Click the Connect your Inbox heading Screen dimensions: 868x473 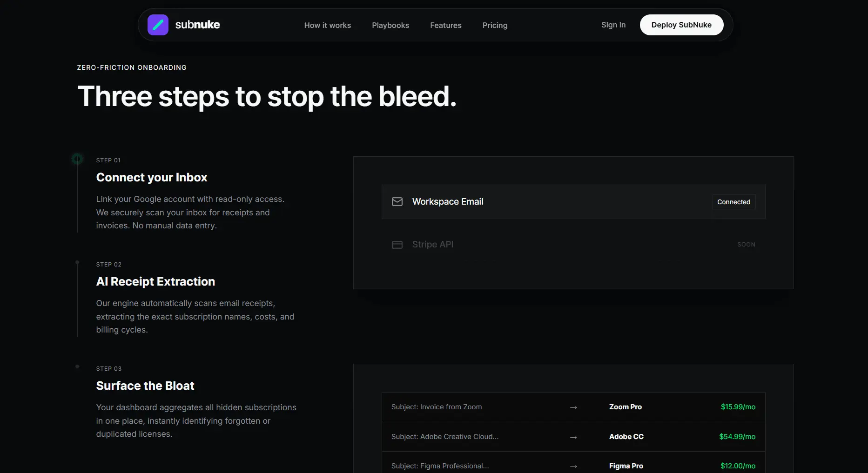(x=152, y=177)
